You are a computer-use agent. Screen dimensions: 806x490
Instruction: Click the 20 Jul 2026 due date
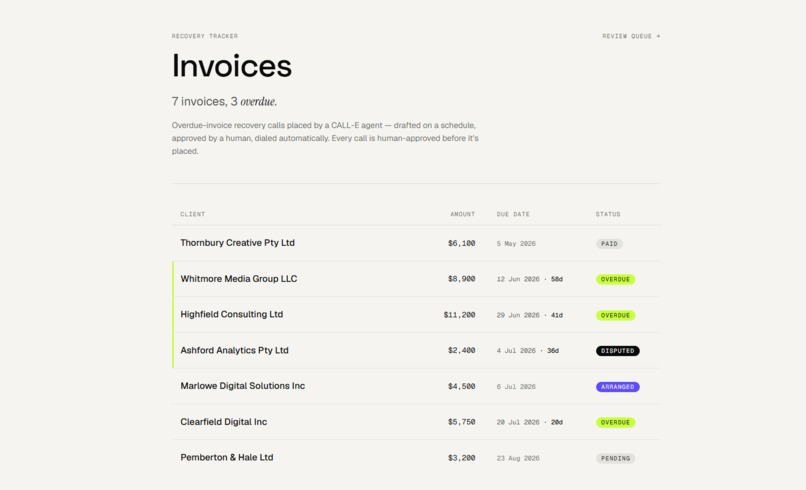point(518,422)
